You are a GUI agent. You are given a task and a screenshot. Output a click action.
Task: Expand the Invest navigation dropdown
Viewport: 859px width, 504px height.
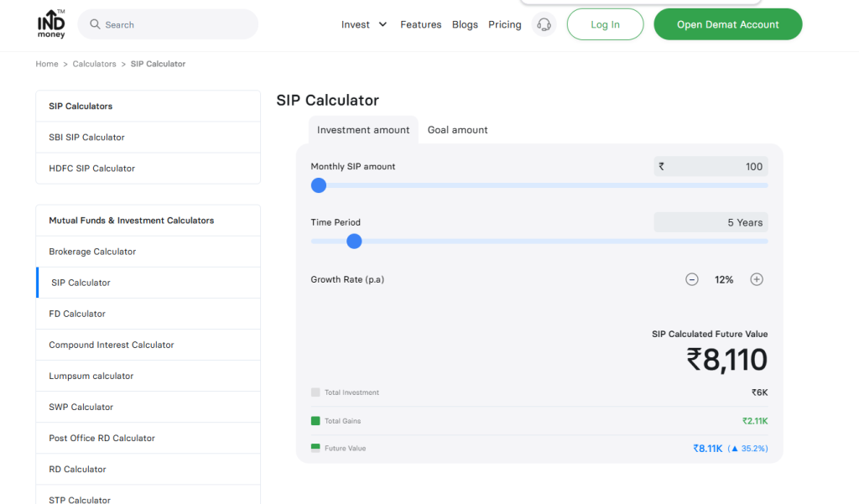(363, 24)
